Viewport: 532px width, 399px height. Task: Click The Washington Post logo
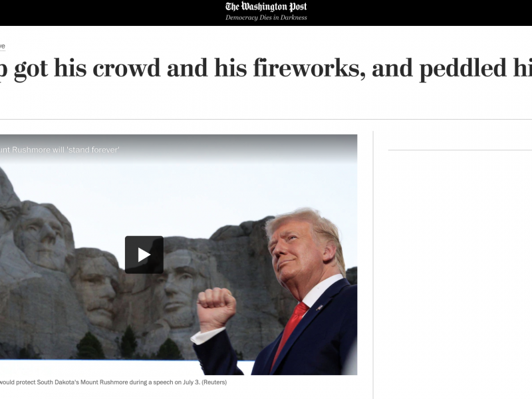[266, 7]
